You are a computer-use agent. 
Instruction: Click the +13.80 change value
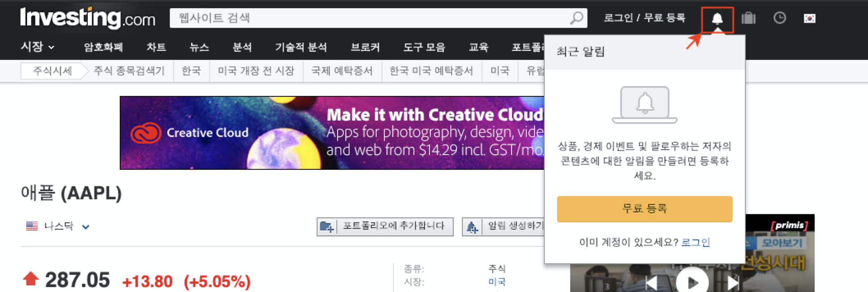pyautogui.click(x=147, y=282)
